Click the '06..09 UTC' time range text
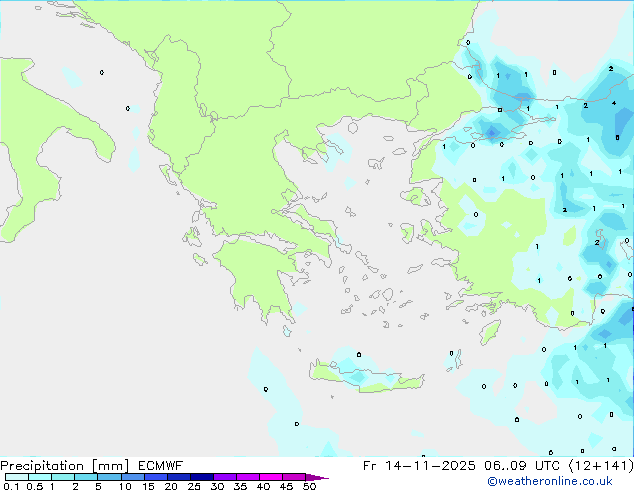 [522, 466]
